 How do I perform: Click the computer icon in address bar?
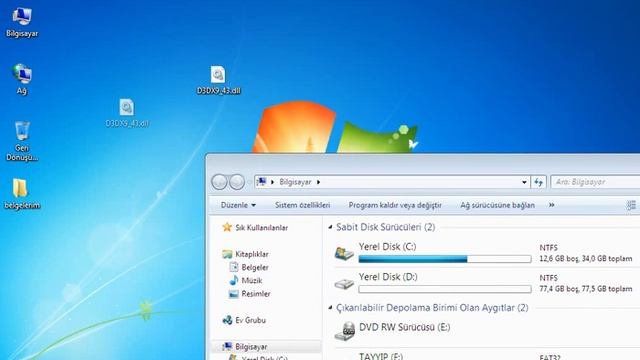tap(262, 182)
